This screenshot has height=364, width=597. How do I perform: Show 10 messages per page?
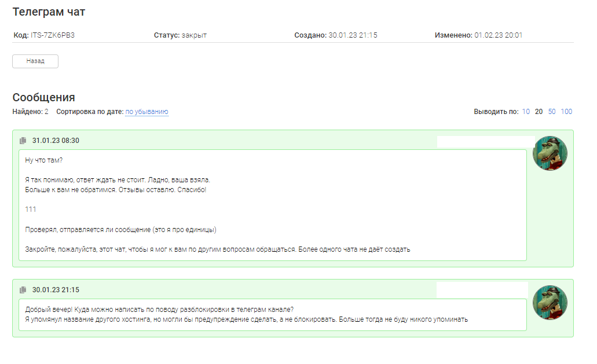pyautogui.click(x=525, y=112)
